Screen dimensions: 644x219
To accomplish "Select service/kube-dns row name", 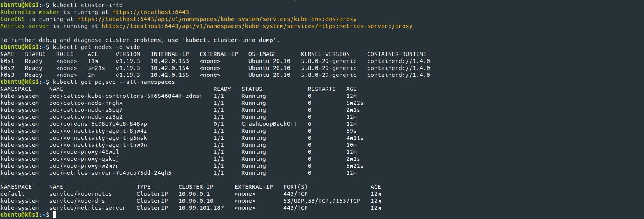I will [77, 201].
